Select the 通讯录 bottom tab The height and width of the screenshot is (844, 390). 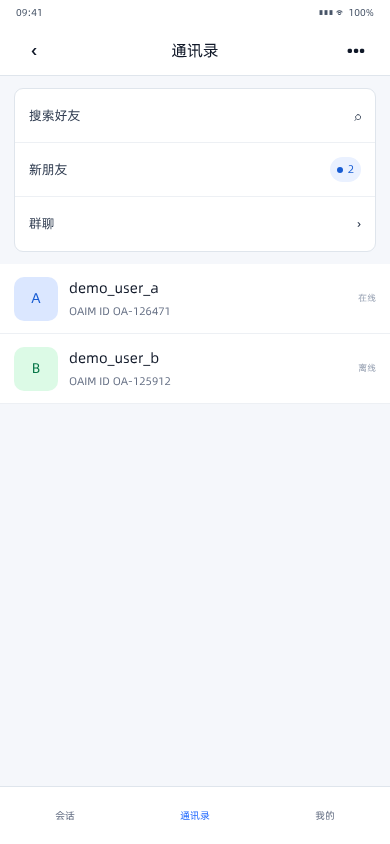(195, 815)
